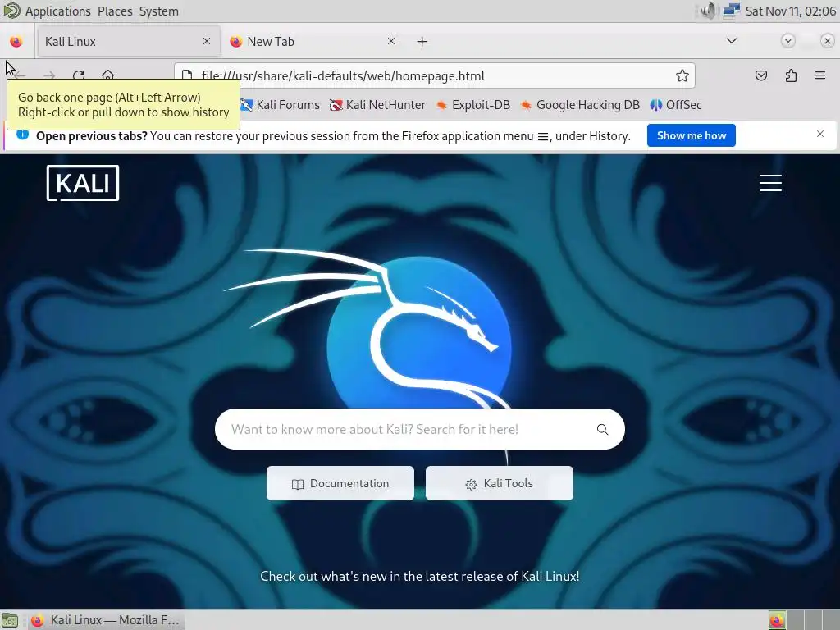Click the info icon on the notification bar
The width and height of the screenshot is (840, 630).
(x=22, y=134)
